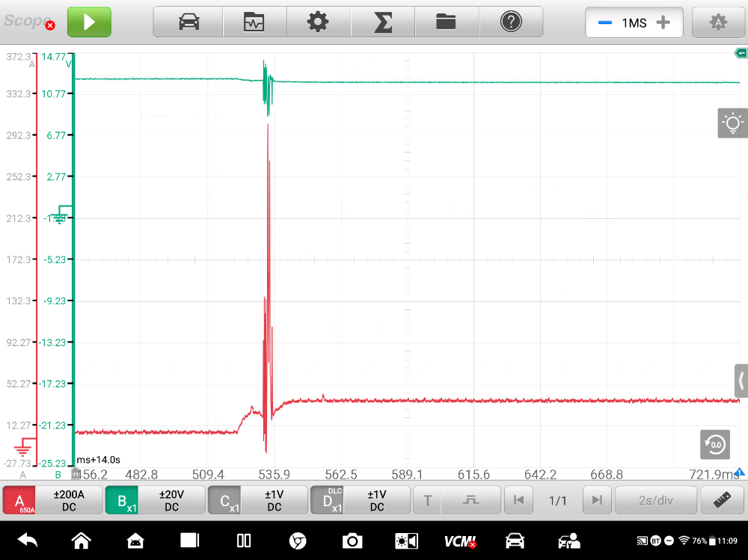Open the waveform presets menu
The image size is (748, 560).
point(254,22)
